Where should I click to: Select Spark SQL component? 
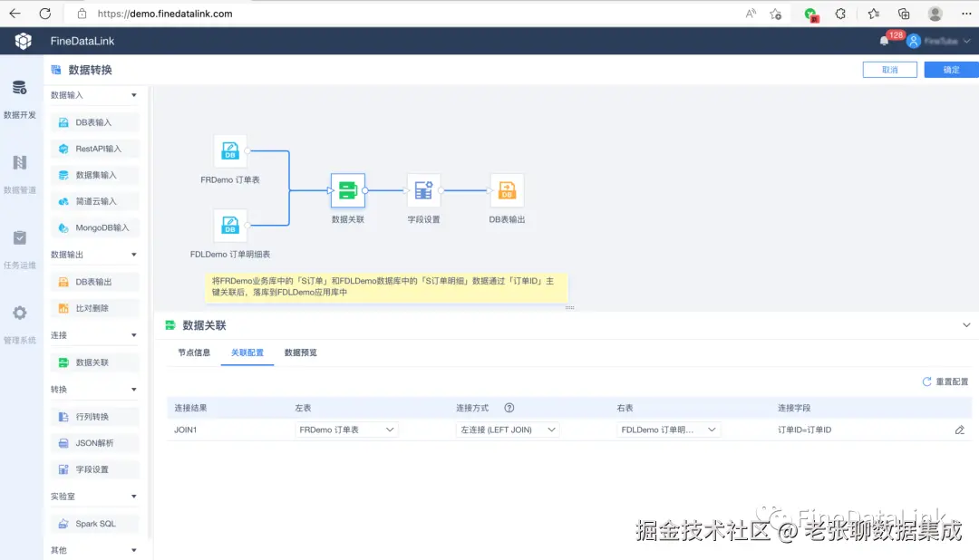(95, 524)
